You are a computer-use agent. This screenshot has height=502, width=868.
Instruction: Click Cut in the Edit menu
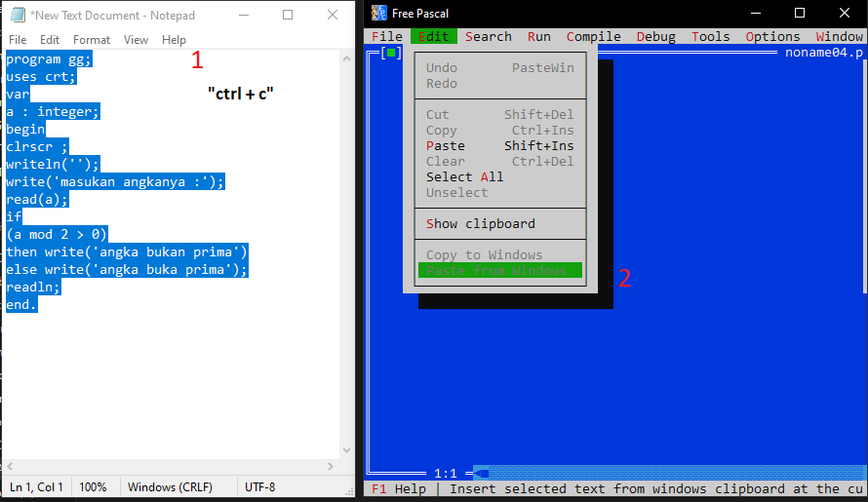[x=500, y=115]
